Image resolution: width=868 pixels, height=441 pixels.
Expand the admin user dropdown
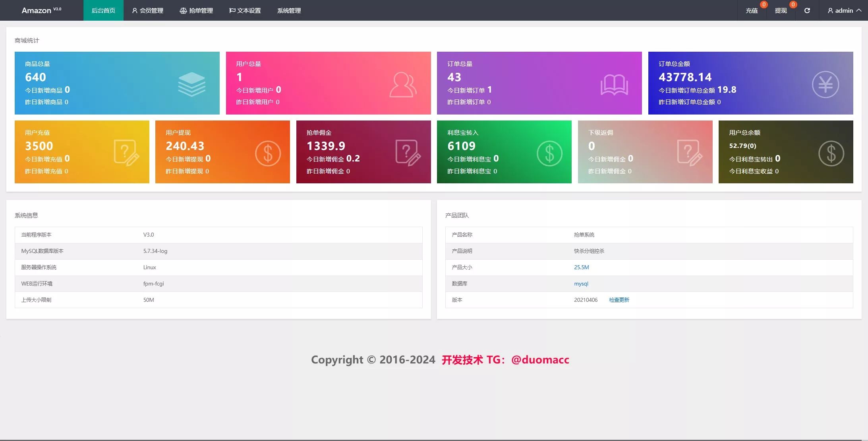[844, 10]
